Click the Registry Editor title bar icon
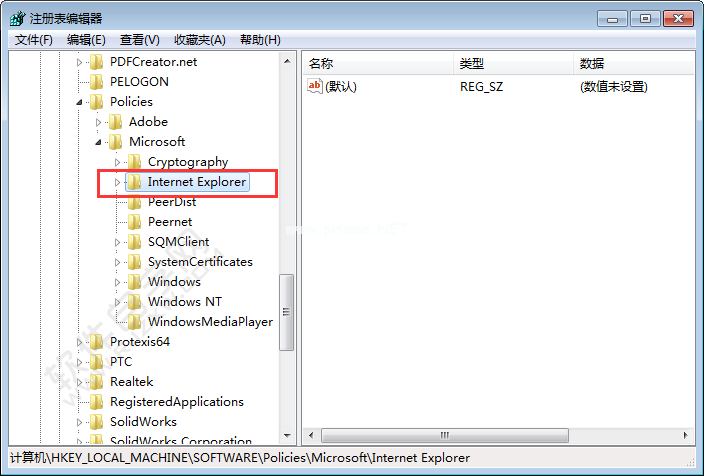This screenshot has height=476, width=704. click(x=18, y=18)
